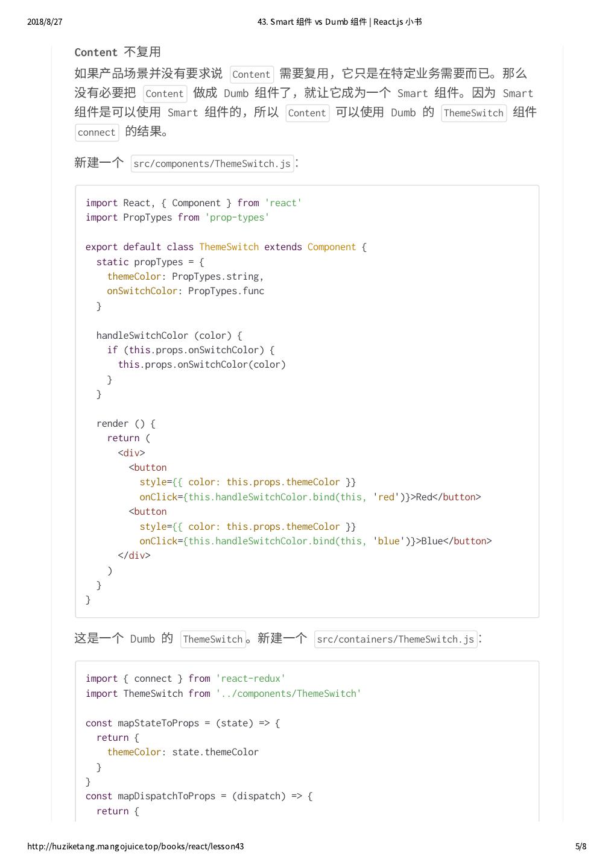
Task: Click the 'prop-types' string in import line
Action: [237, 218]
